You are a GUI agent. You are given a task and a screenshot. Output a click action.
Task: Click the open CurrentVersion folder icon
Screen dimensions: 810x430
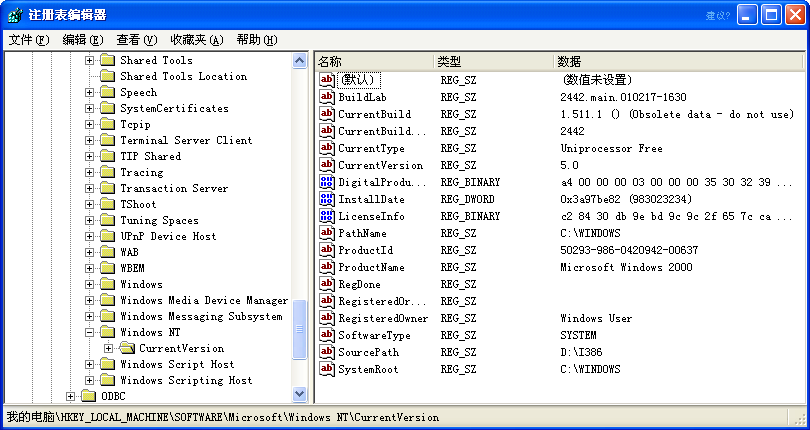127,348
